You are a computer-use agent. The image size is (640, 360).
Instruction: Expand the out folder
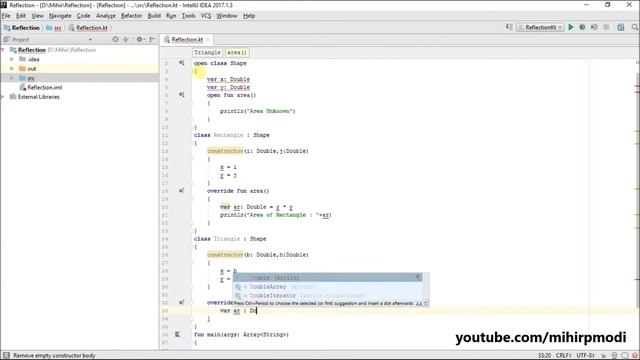coord(12,69)
